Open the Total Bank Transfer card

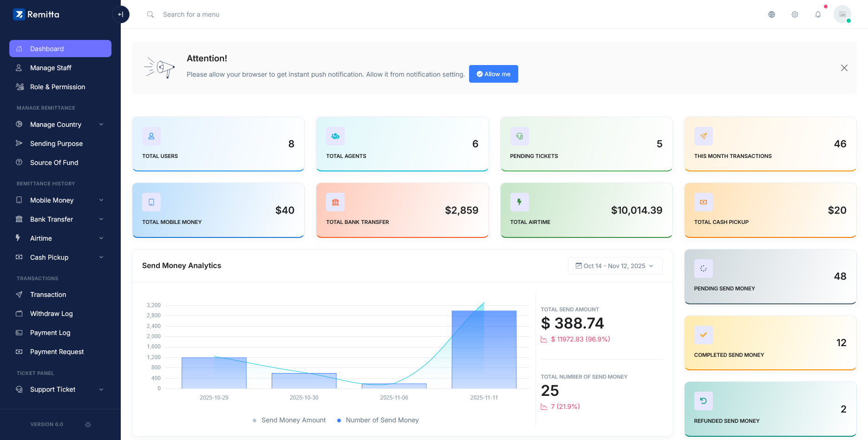402,210
